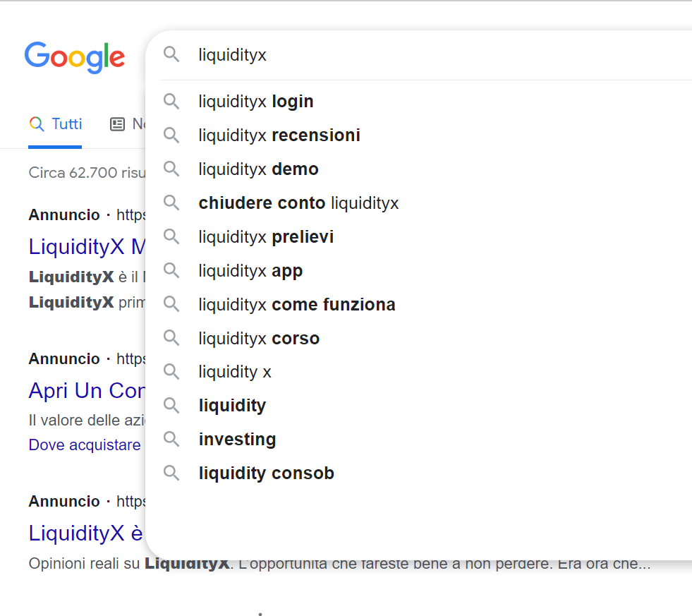Screen dimensions: 692x616
Task: Choose the 'liquidityx prelievi' suggestion
Action: 266,237
